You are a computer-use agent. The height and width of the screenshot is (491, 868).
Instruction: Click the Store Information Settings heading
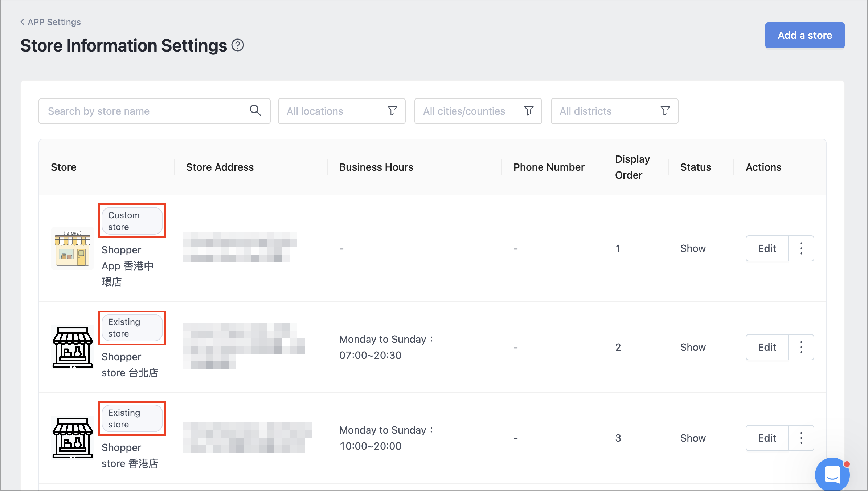point(123,46)
